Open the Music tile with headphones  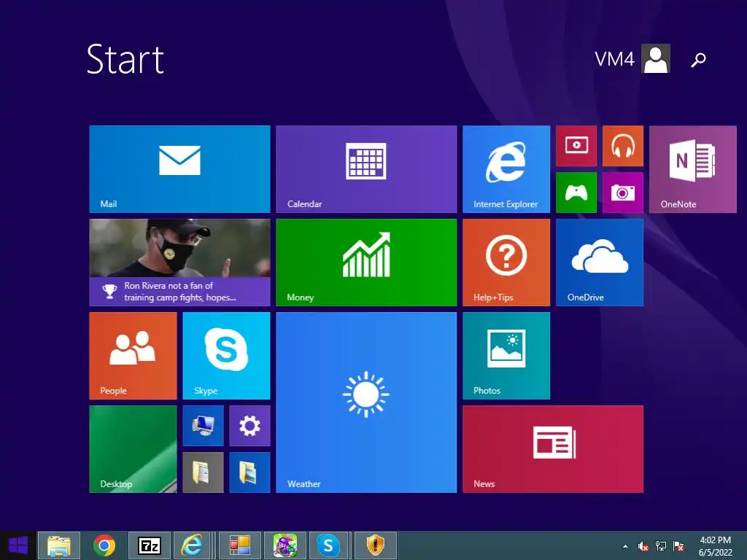(x=623, y=146)
